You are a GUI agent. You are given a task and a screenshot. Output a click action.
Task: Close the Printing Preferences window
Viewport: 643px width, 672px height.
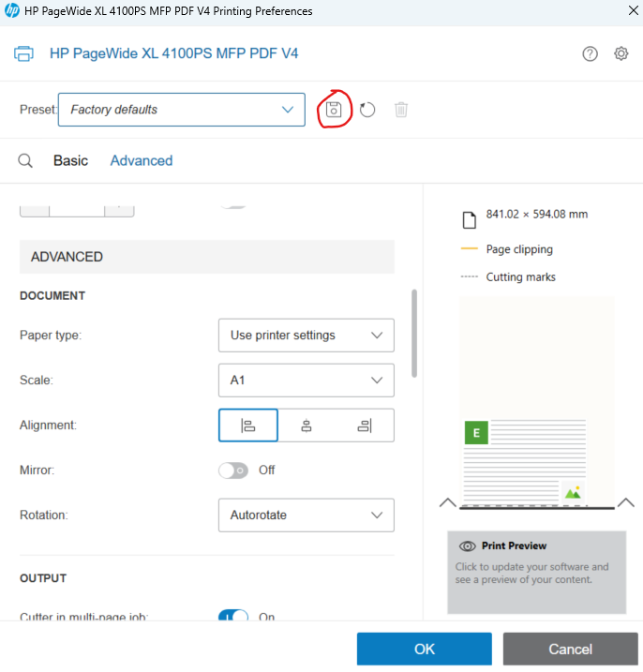[633, 10]
